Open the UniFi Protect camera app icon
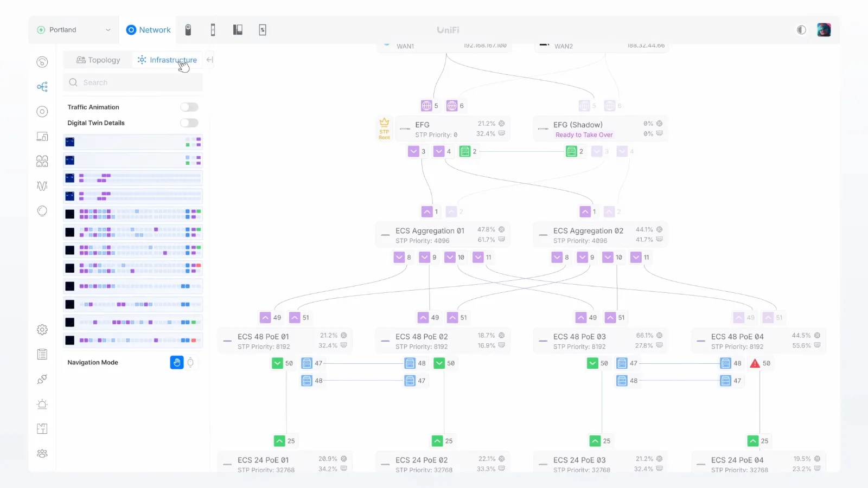868x488 pixels. 188,30
